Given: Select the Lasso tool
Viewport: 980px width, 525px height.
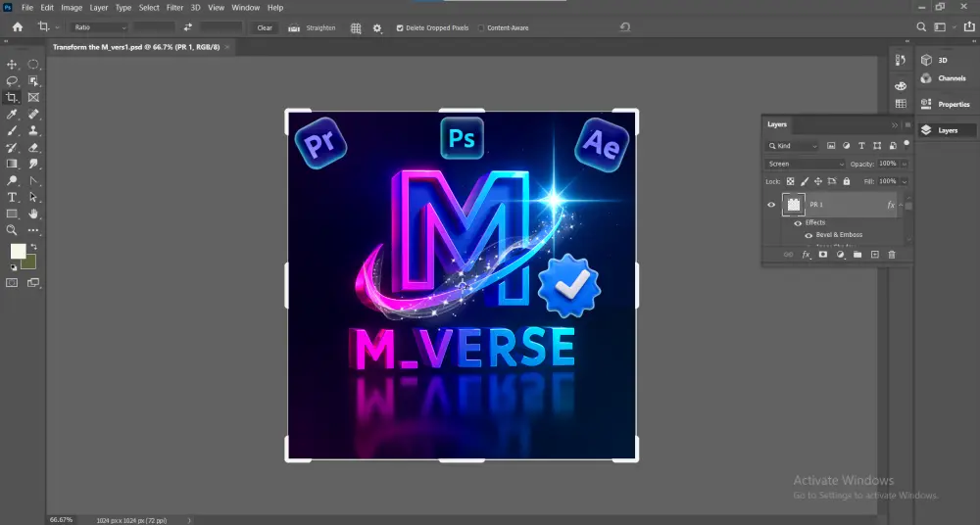Looking at the screenshot, I should pos(13,81).
